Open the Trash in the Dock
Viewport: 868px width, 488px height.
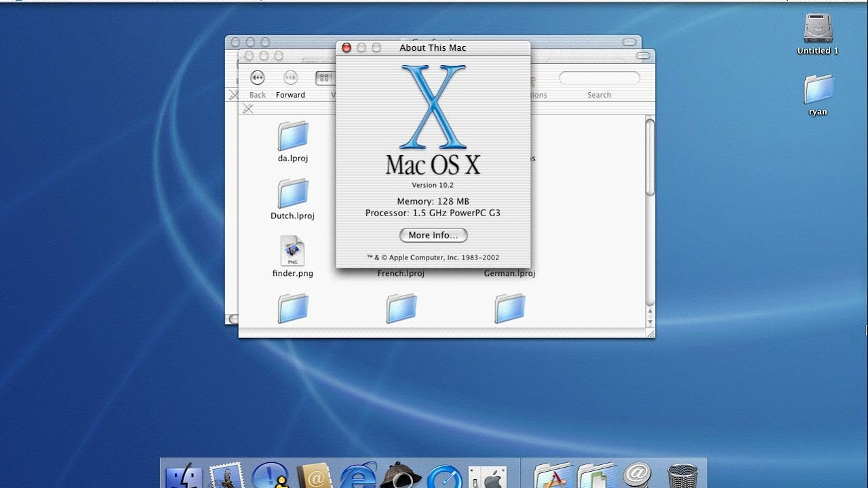[x=682, y=476]
